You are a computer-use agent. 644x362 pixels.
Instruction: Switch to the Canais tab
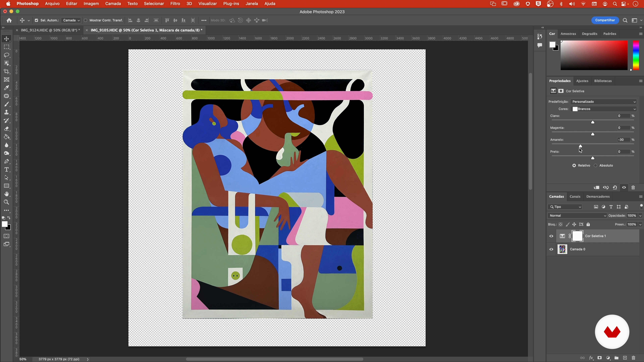point(575,197)
